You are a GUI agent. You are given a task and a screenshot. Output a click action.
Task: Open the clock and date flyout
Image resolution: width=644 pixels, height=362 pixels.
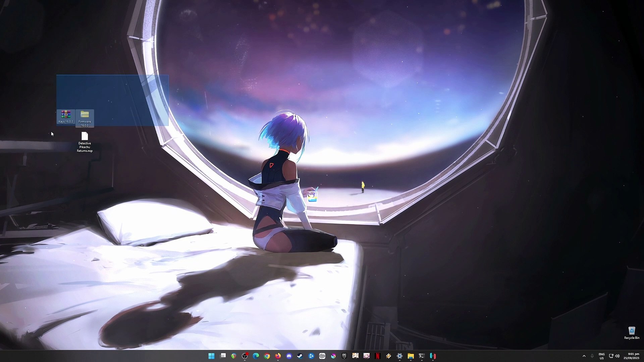pos(631,356)
